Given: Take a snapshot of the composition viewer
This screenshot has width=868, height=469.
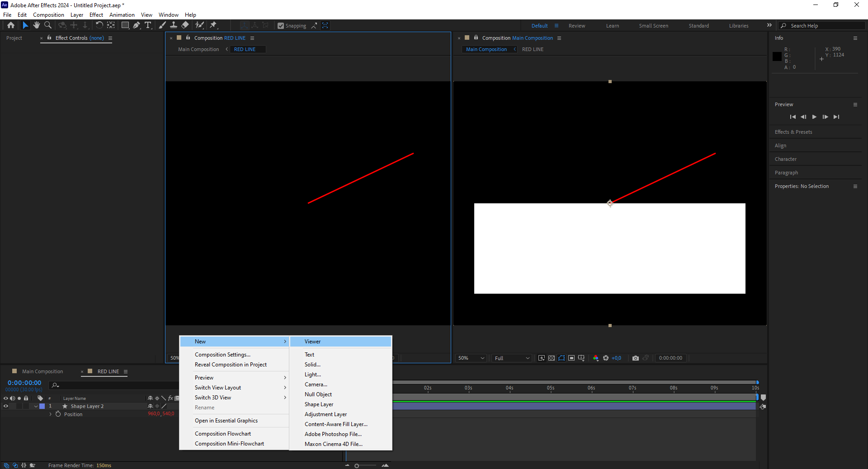Looking at the screenshot, I should click(636, 358).
